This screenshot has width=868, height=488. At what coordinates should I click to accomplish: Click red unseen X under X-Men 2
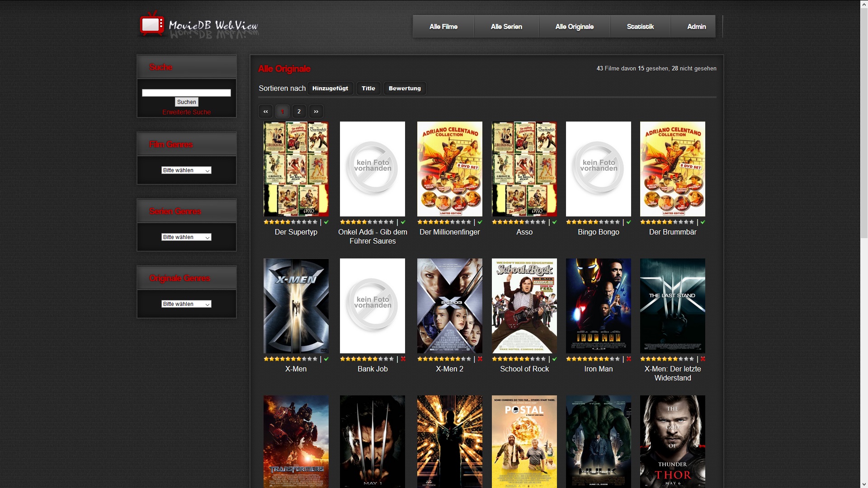(480, 359)
